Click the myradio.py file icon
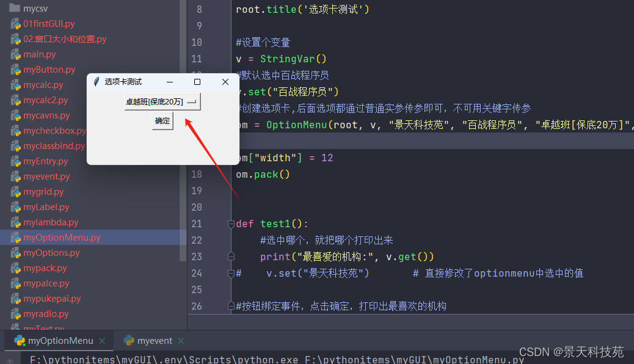634x364 pixels. (x=16, y=314)
